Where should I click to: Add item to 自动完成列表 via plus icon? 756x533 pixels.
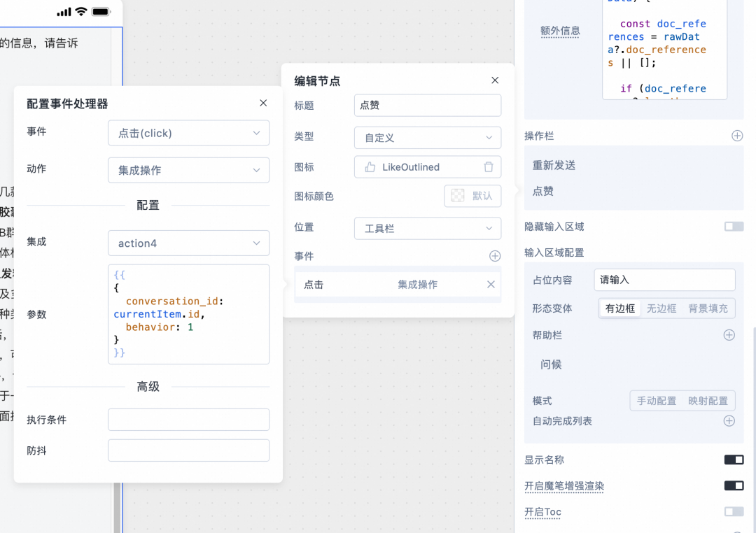coord(729,420)
